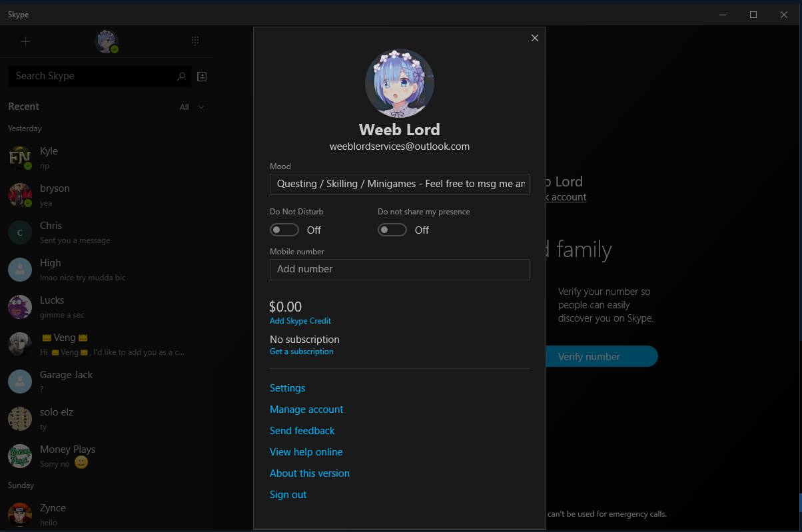802x532 pixels.
Task: Expand the All filter dropdown
Action: pos(192,107)
